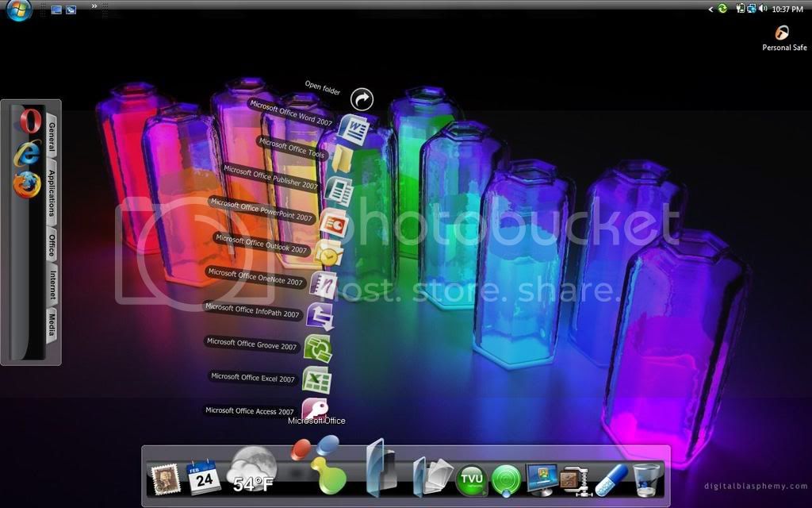Switch to the Office sidebar tab
Screen dimensions: 812x508
pyautogui.click(x=52, y=245)
